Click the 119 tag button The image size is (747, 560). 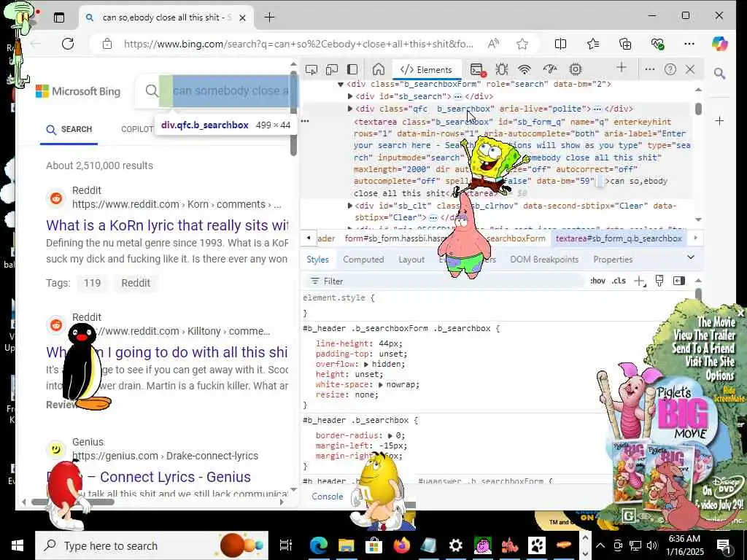click(92, 283)
